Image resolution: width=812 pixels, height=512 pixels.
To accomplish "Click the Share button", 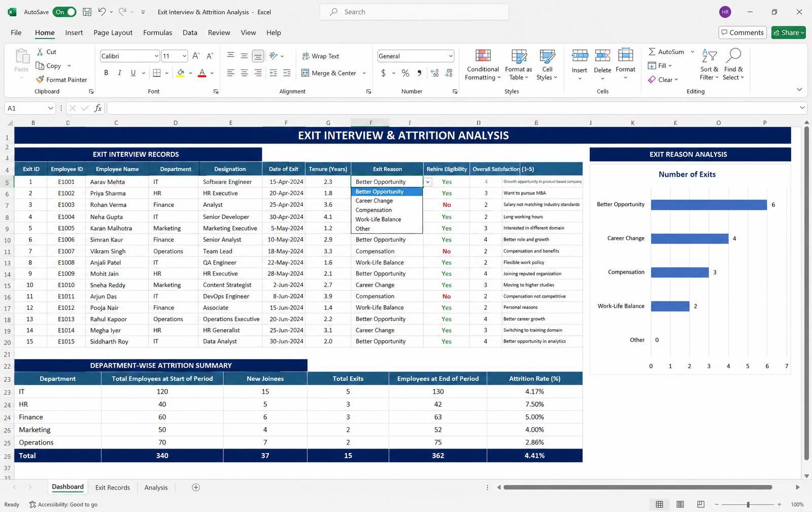I will (x=788, y=33).
